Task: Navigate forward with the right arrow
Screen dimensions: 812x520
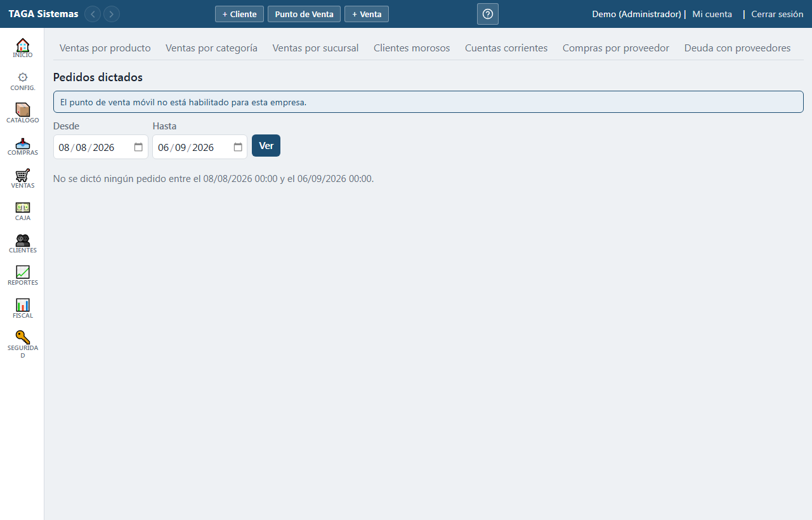Action: pyautogui.click(x=112, y=14)
